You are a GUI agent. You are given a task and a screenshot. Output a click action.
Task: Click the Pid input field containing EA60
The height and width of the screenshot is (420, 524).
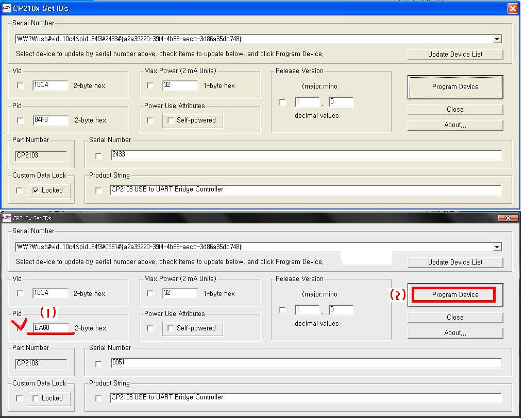[x=50, y=328]
